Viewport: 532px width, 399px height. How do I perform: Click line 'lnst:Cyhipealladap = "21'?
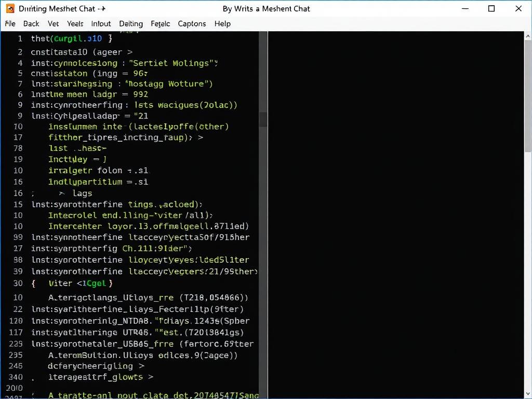coord(89,116)
